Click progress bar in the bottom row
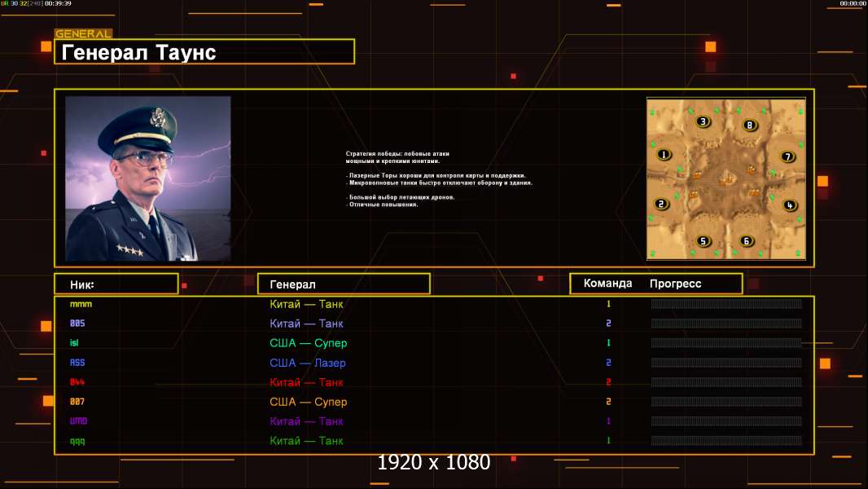The width and height of the screenshot is (868, 489). [x=726, y=441]
